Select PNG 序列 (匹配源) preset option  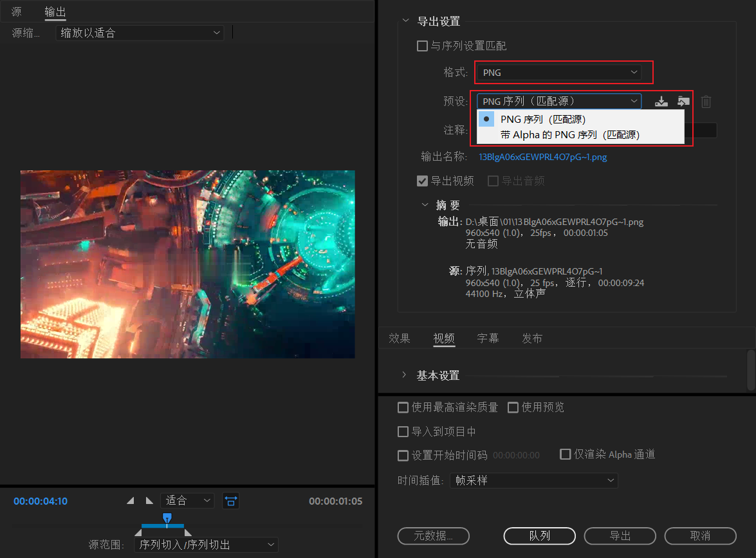[580, 119]
